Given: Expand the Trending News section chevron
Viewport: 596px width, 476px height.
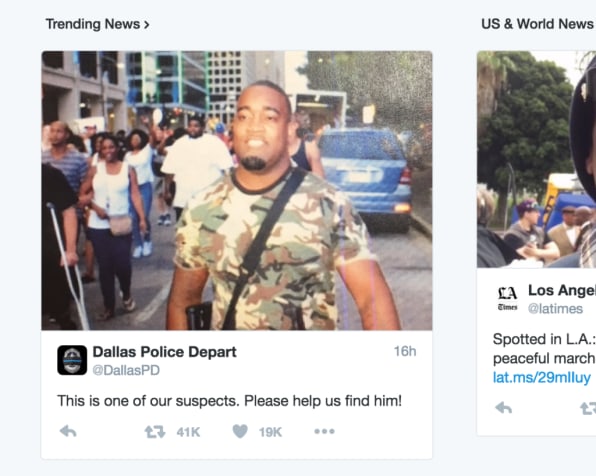Looking at the screenshot, I should click(x=146, y=25).
